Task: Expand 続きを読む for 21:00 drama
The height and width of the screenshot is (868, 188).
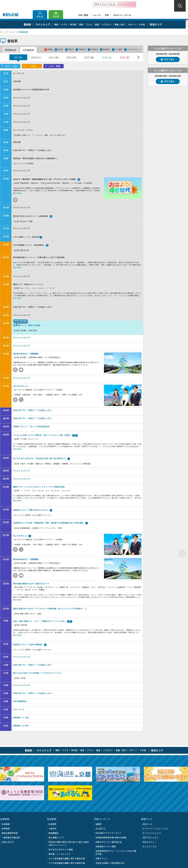Action: click(x=17, y=501)
